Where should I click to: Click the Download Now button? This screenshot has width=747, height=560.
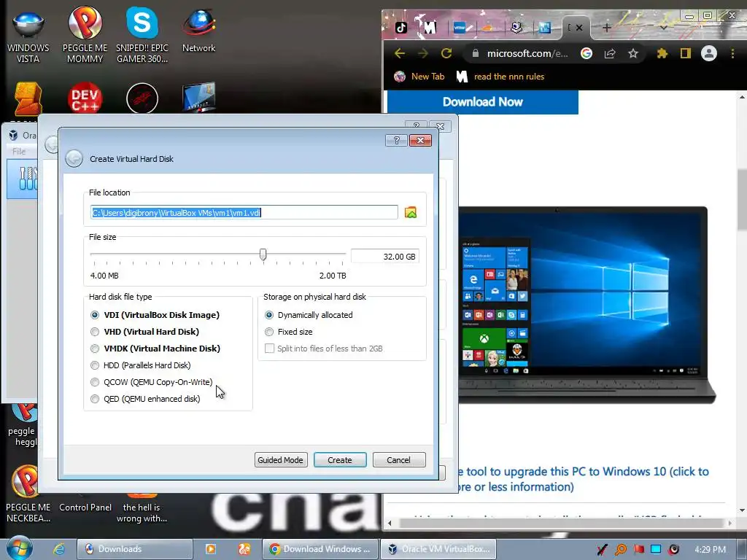point(483,102)
